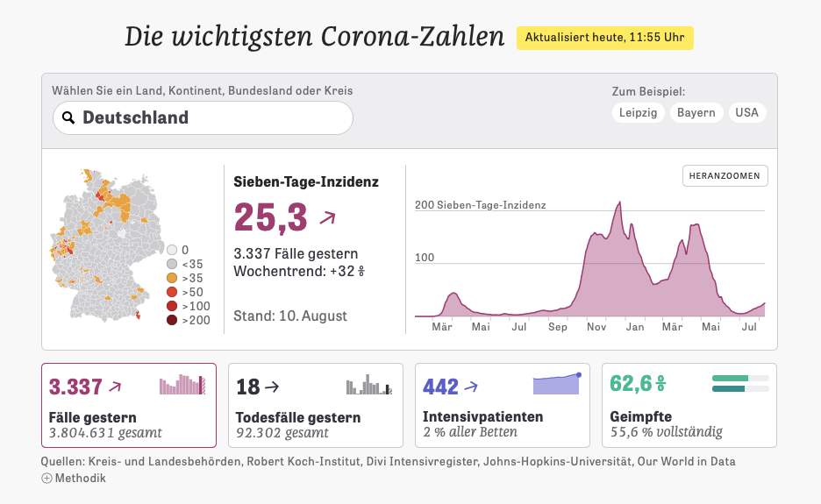Click the plus icon next to Methodik
821x504 pixels.
coord(46,478)
